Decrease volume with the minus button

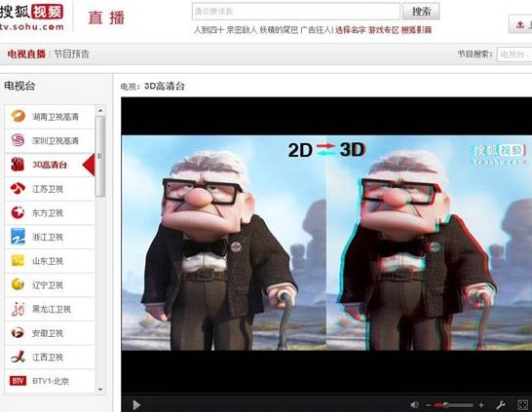(x=428, y=405)
